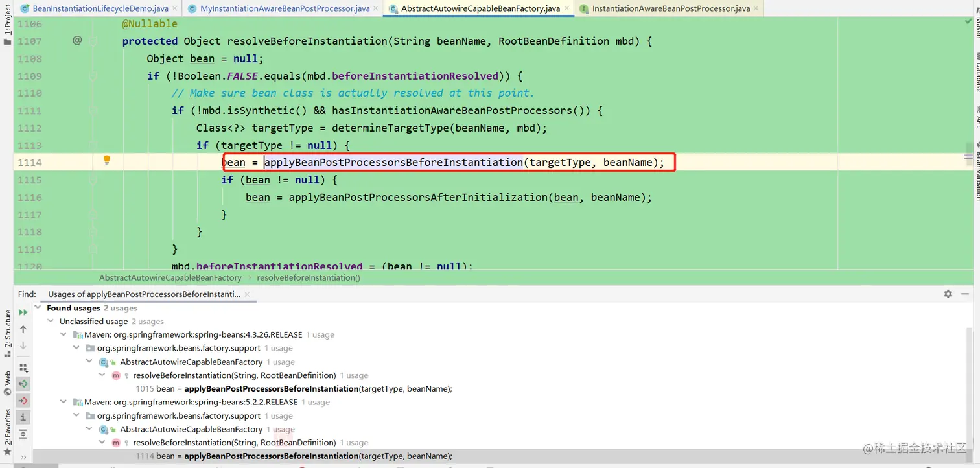Select usage at line 1015 in results
The image size is (980, 468).
pos(294,389)
